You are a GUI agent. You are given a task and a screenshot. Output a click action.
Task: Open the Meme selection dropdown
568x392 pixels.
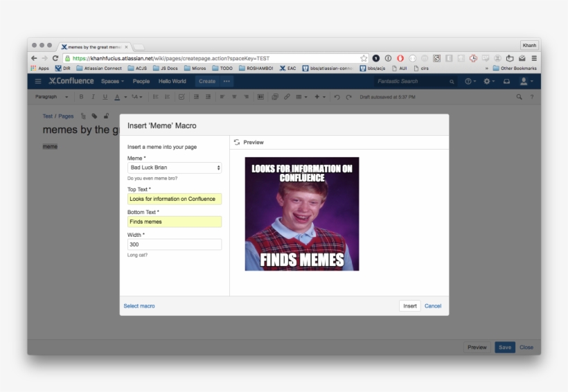click(175, 168)
